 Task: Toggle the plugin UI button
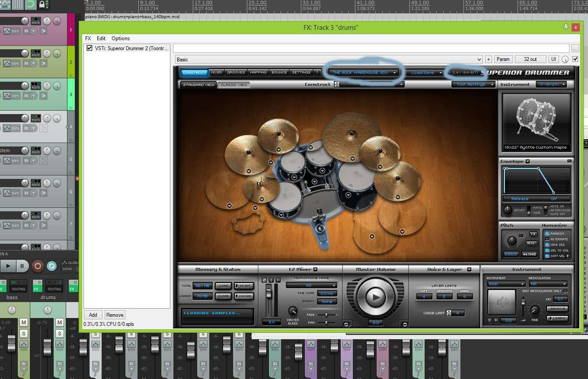[x=553, y=59]
